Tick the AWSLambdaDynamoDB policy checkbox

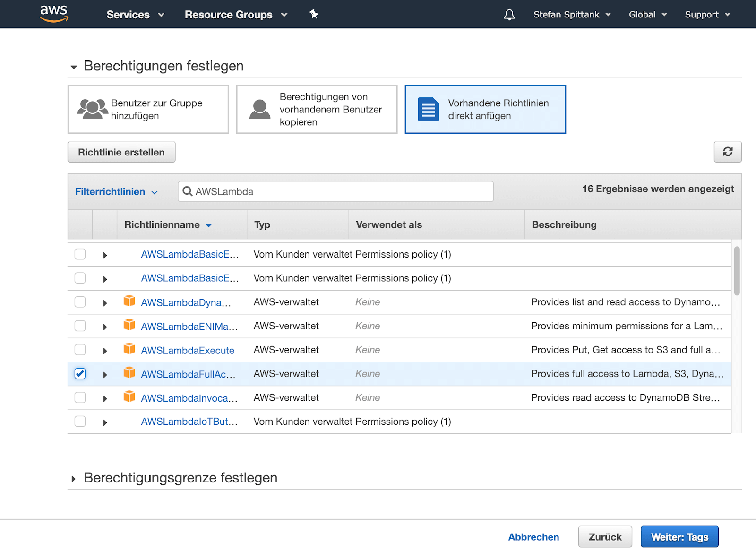(x=80, y=302)
